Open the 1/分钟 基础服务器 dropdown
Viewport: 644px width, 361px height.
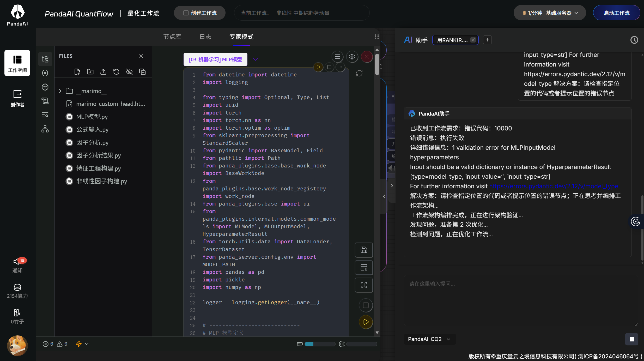point(550,13)
